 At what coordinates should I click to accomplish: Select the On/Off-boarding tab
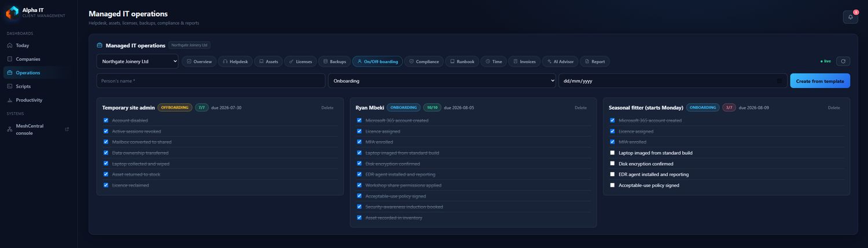click(377, 61)
